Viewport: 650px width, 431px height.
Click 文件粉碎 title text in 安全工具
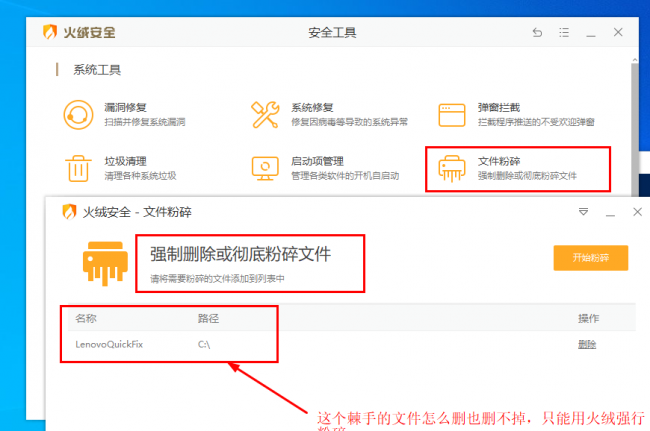click(x=499, y=161)
